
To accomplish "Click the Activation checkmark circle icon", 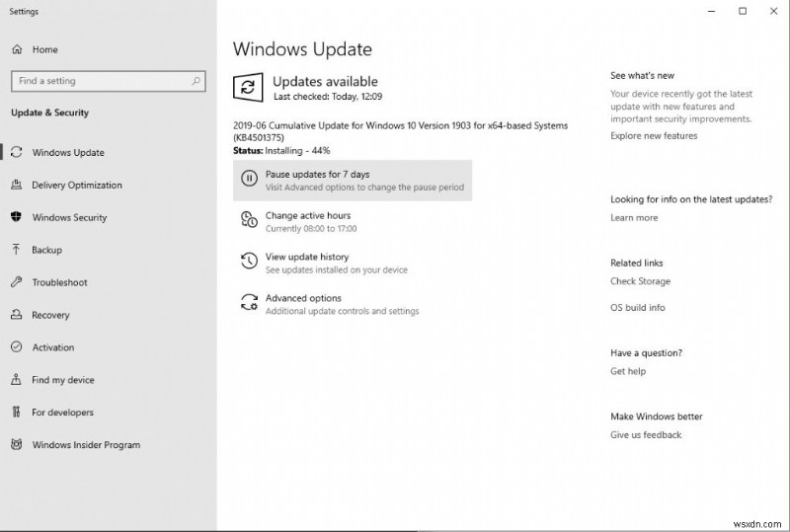I will 17,347.
